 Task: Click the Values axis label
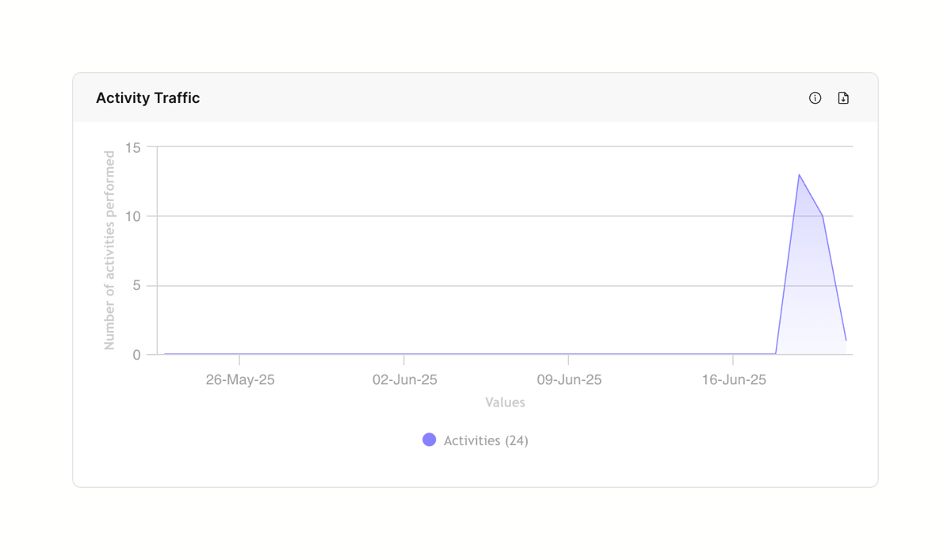505,402
